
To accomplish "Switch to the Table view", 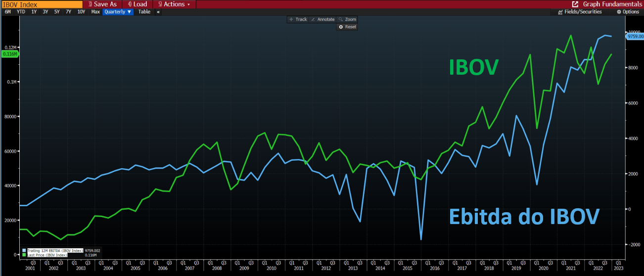I will (x=144, y=12).
